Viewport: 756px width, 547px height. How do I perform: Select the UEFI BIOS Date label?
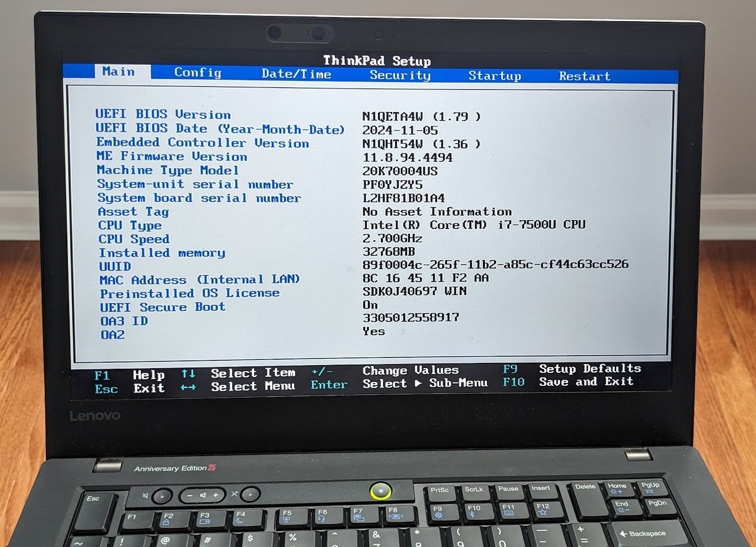[220, 129]
